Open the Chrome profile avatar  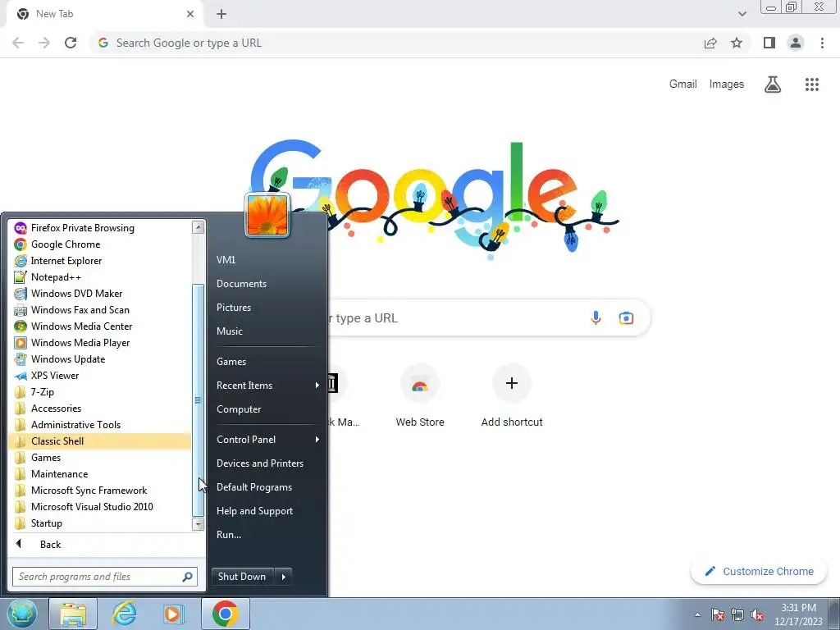796,43
